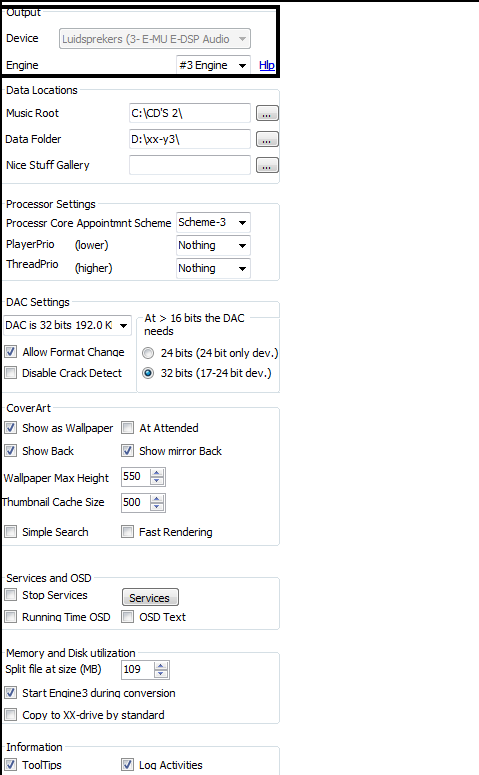Expand the ThreadPrio dropdown
The image size is (479, 775).
click(x=214, y=268)
